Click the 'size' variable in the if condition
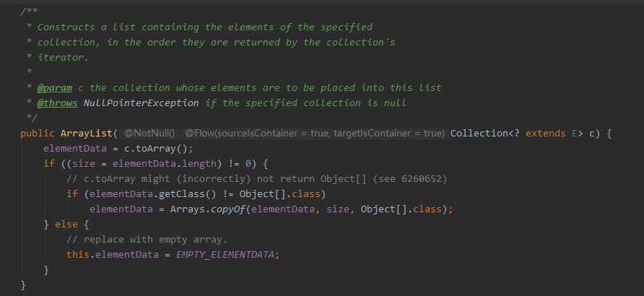 click(83, 164)
